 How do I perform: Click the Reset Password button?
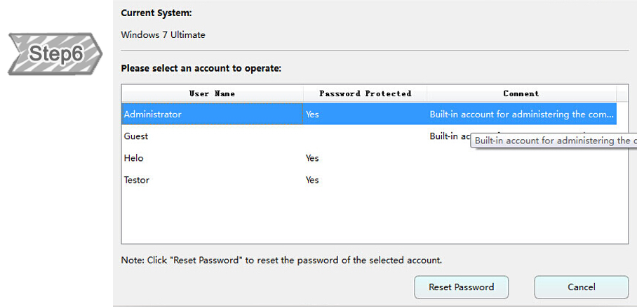click(461, 287)
